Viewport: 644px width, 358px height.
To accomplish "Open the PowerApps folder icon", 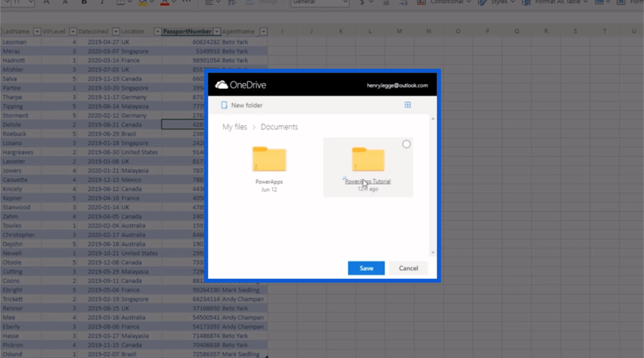I will click(269, 158).
